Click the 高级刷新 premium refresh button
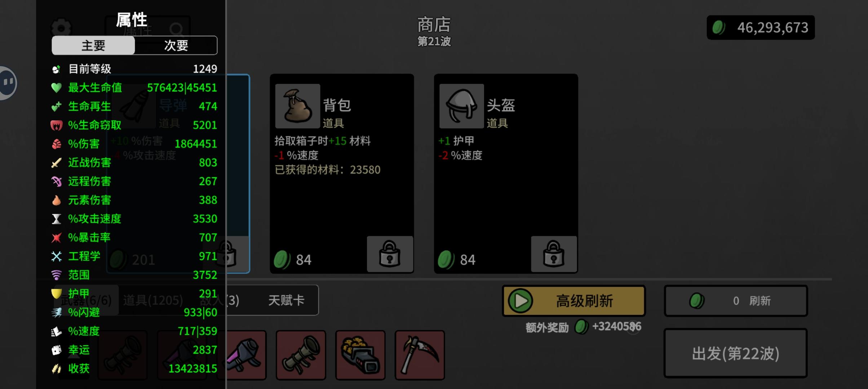Screen dimensions: 868x389 (x=573, y=301)
